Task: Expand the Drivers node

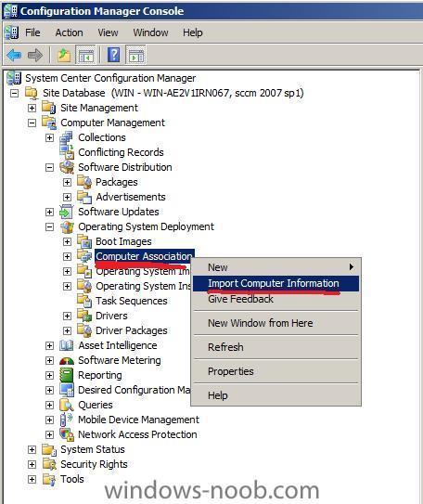Action: [67, 316]
